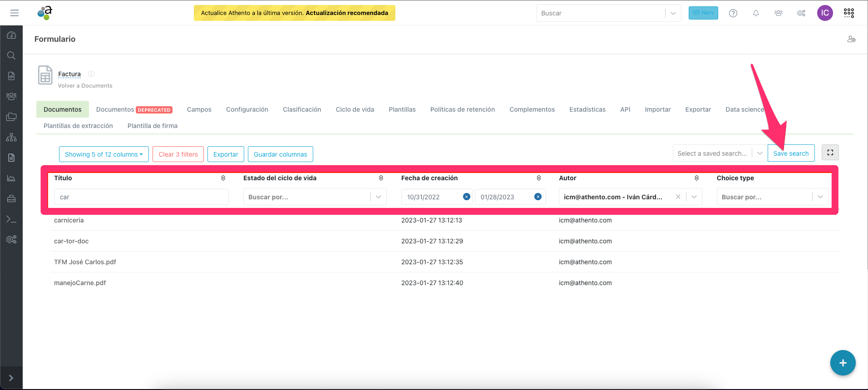Click the blue plus floating button
The image size is (868, 390).
(843, 363)
